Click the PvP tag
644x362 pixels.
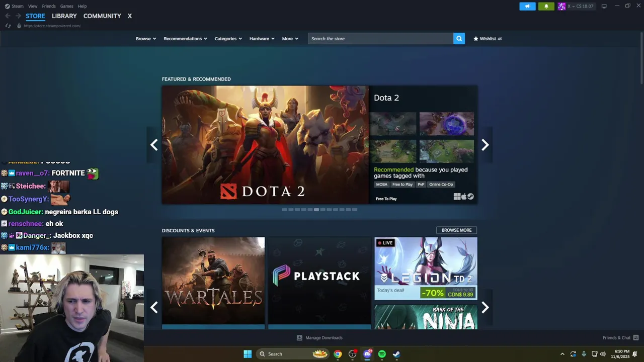pyautogui.click(x=421, y=185)
